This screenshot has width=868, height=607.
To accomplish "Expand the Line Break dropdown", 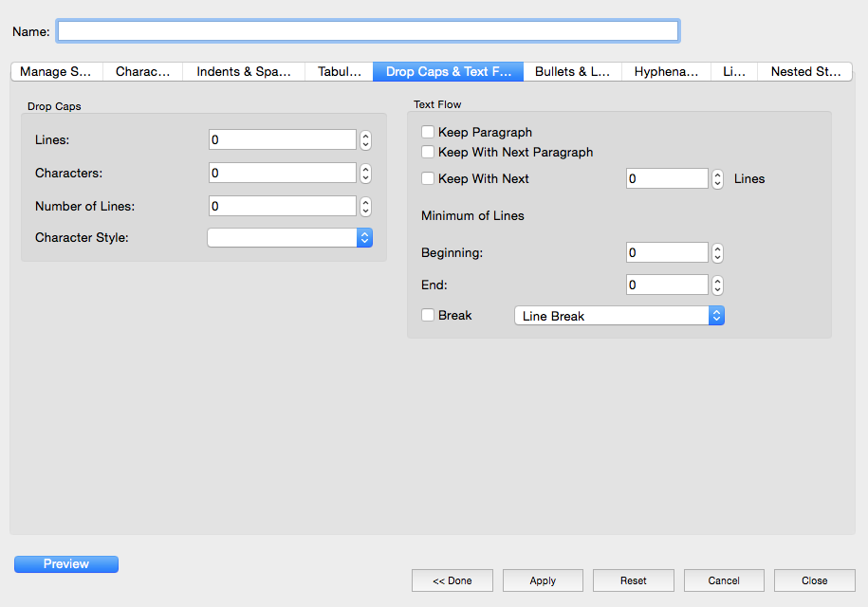I will pyautogui.click(x=619, y=316).
